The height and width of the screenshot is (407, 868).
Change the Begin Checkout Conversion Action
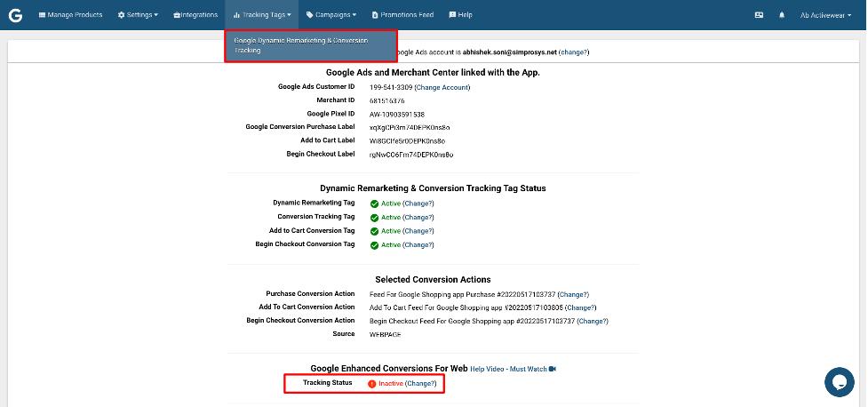[x=593, y=321]
